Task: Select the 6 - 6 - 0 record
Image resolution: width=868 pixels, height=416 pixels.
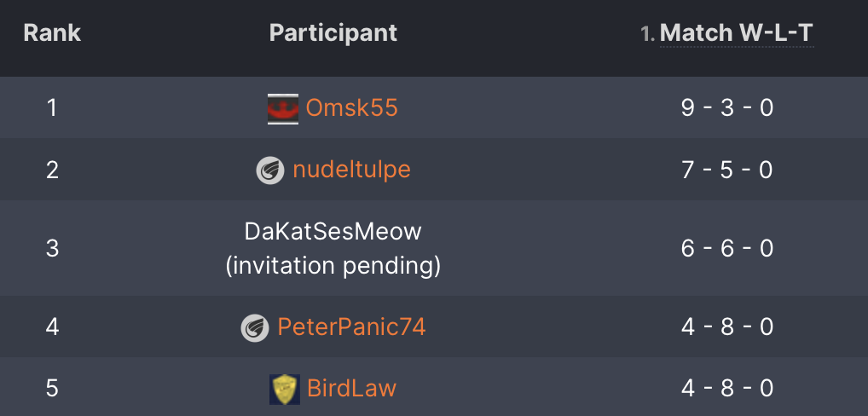Action: click(x=726, y=248)
